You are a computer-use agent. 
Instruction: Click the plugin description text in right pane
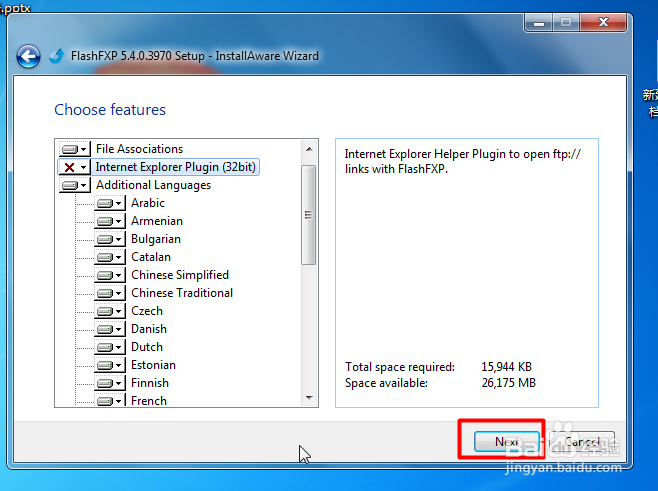pos(463,162)
